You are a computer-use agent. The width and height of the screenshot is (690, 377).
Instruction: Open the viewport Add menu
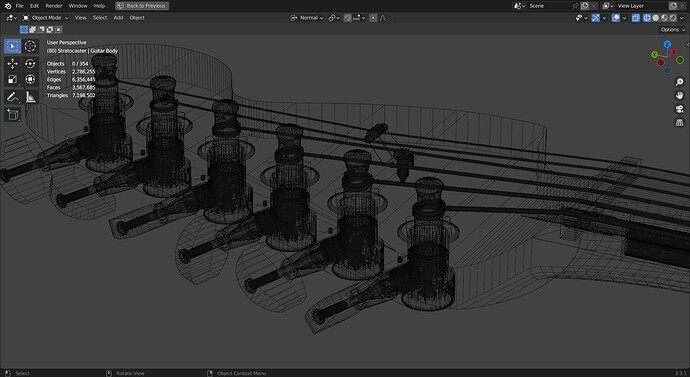pyautogui.click(x=118, y=18)
